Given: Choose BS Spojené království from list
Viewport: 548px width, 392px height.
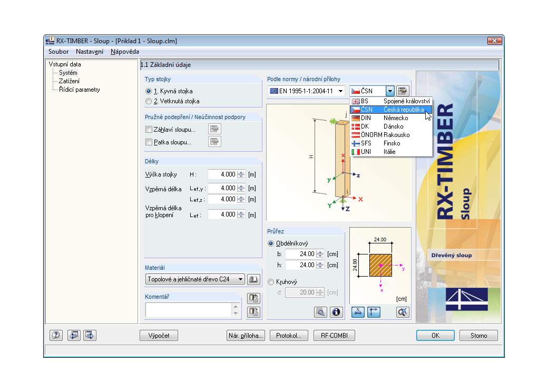Looking at the screenshot, I should 391,101.
